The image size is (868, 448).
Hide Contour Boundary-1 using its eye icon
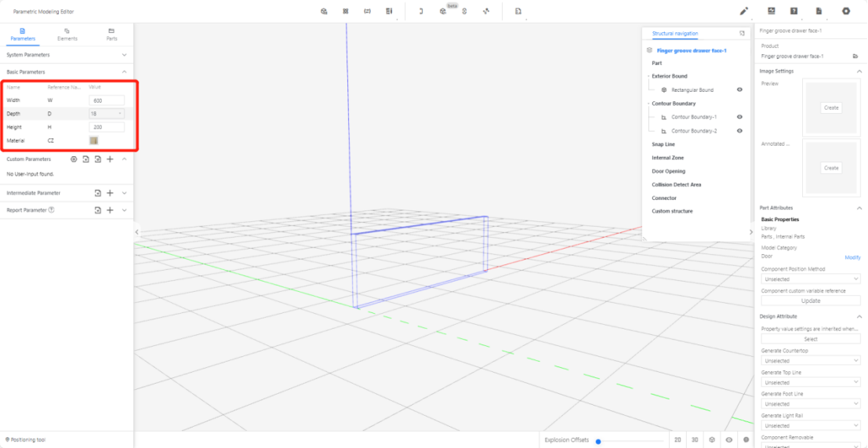point(739,117)
